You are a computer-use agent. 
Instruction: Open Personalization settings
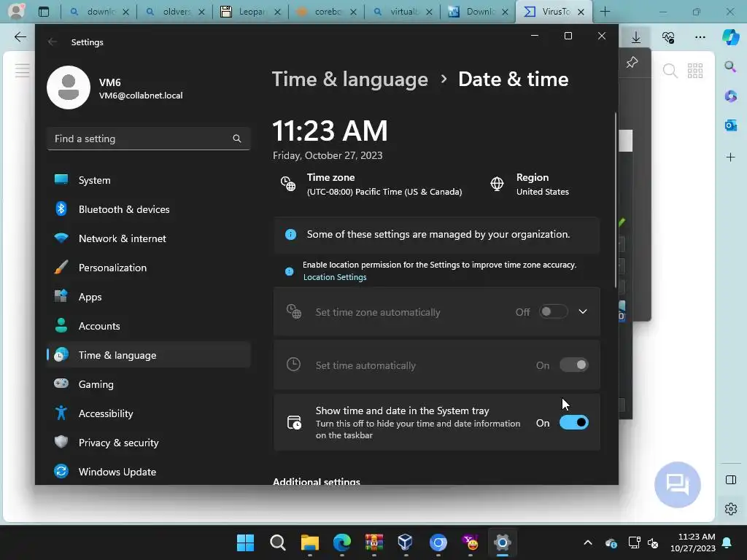coord(149,268)
